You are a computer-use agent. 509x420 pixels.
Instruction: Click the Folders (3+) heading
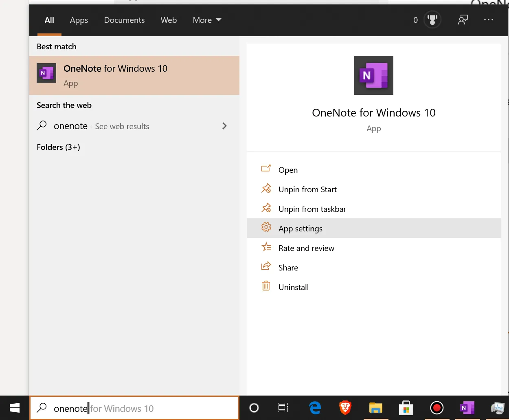point(58,147)
